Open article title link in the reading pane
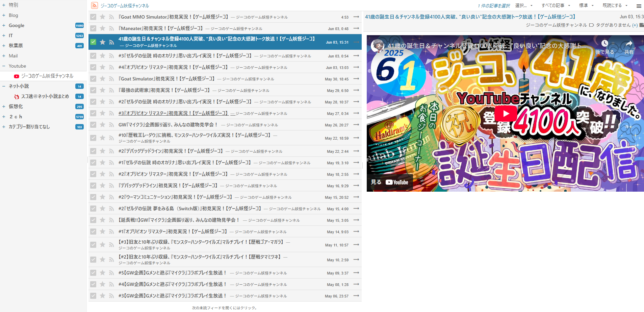This screenshot has width=644, height=312. pyautogui.click(x=470, y=17)
